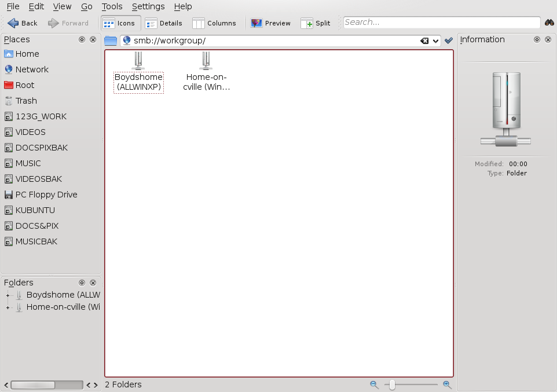557x392 pixels.
Task: Click the Split view button
Action: [316, 23]
